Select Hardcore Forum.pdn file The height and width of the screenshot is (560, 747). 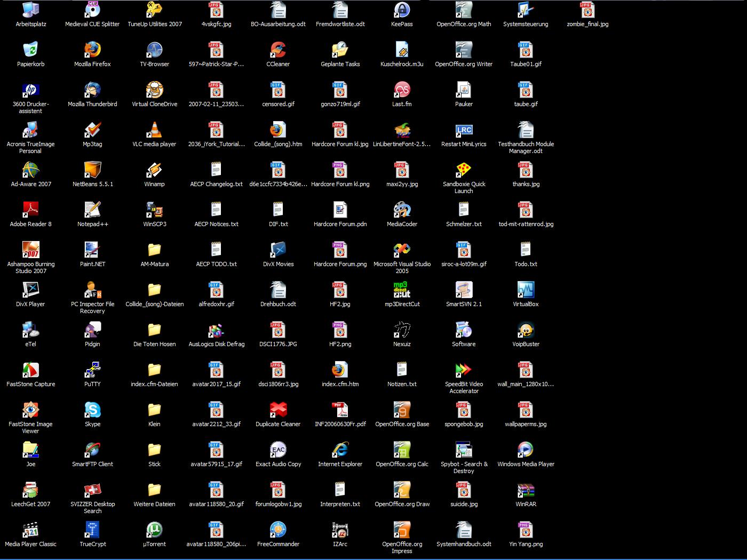pyautogui.click(x=340, y=210)
